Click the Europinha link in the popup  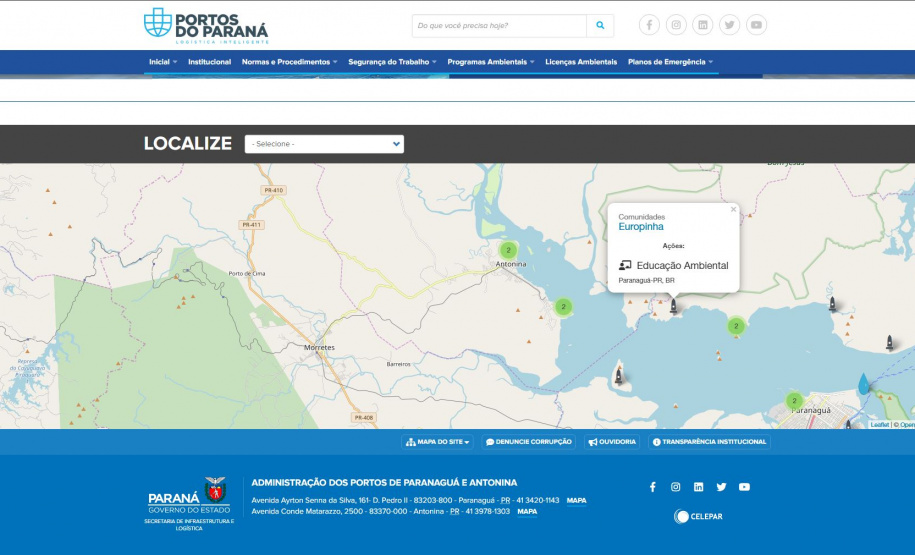[x=641, y=226]
